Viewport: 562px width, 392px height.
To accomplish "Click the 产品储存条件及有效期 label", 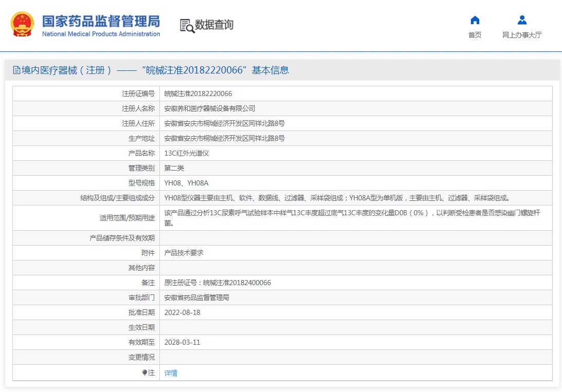I will (122, 238).
